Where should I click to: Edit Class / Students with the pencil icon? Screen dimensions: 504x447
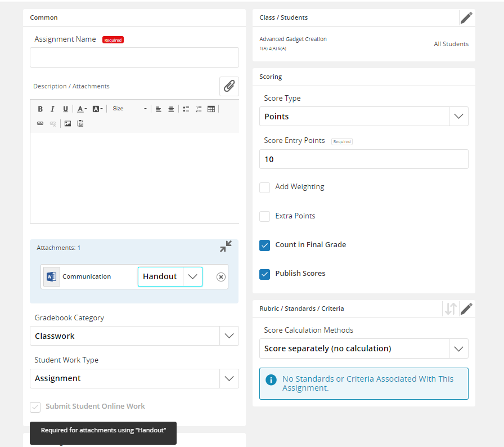tap(466, 18)
